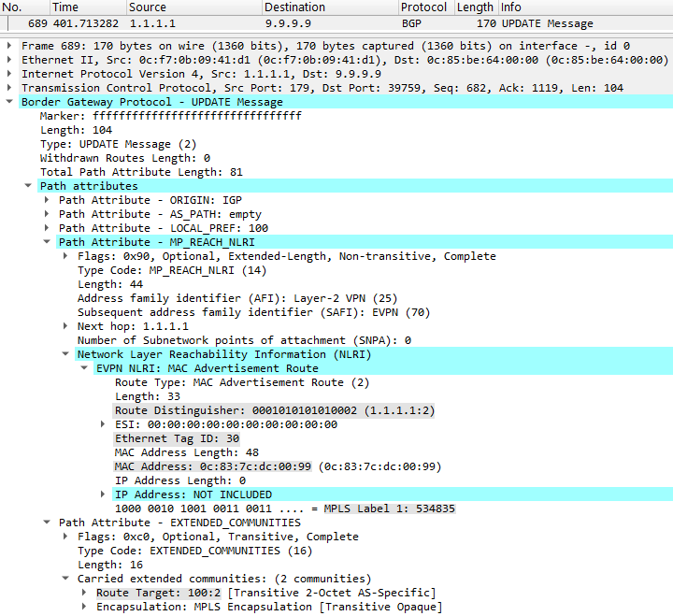
Task: Collapse the Border Gateway Protocol section
Action: [9, 102]
